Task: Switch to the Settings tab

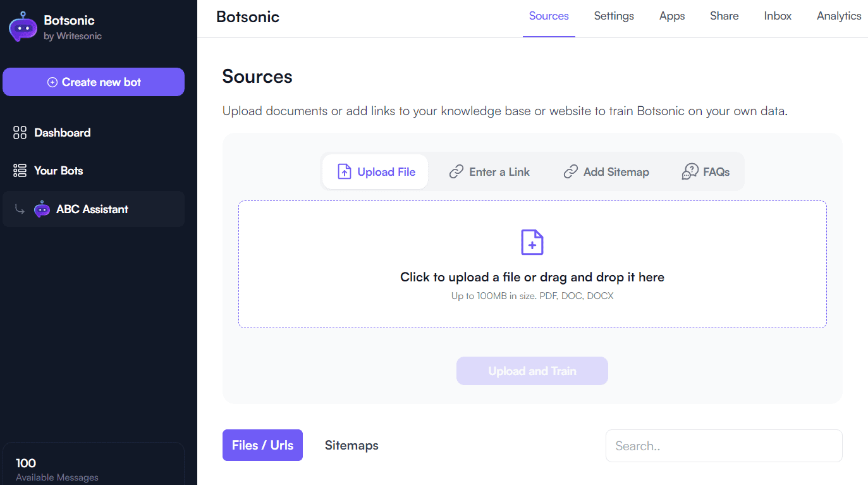Action: coord(614,16)
